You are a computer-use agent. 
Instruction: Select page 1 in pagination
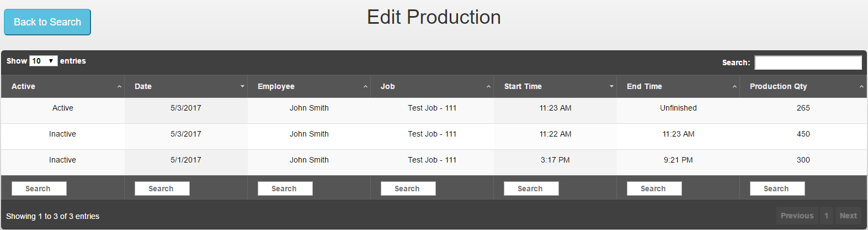827,216
